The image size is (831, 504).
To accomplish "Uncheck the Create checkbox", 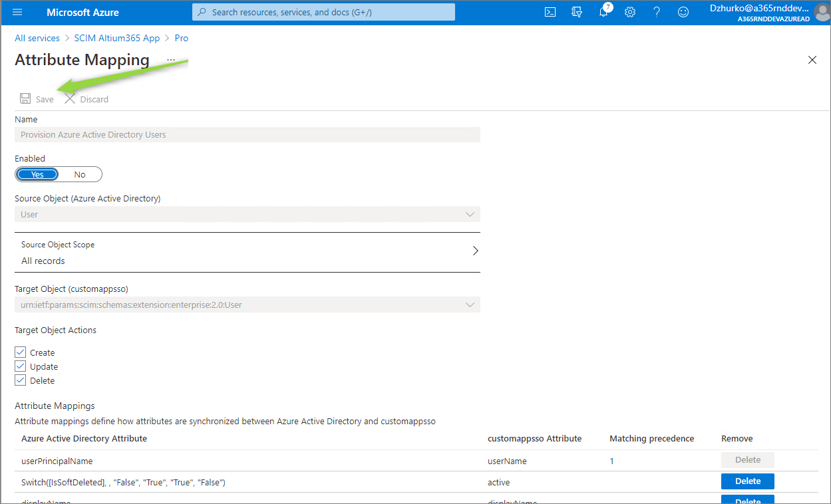I will [20, 352].
